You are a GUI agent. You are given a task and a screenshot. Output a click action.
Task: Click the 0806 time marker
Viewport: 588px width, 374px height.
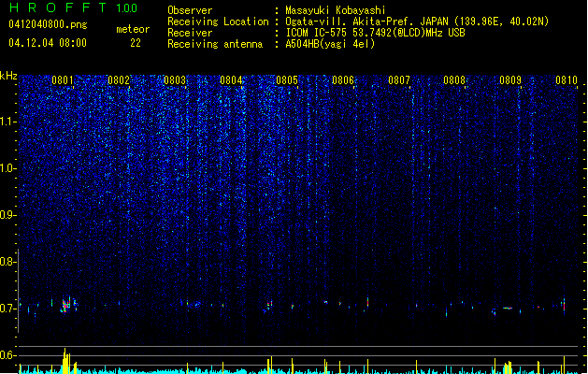coord(343,80)
